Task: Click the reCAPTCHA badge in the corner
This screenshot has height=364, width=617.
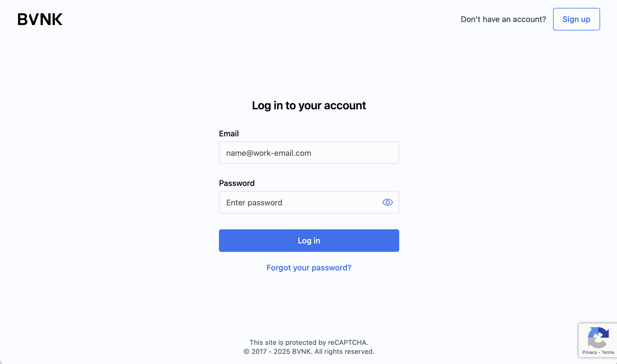Action: point(598,340)
